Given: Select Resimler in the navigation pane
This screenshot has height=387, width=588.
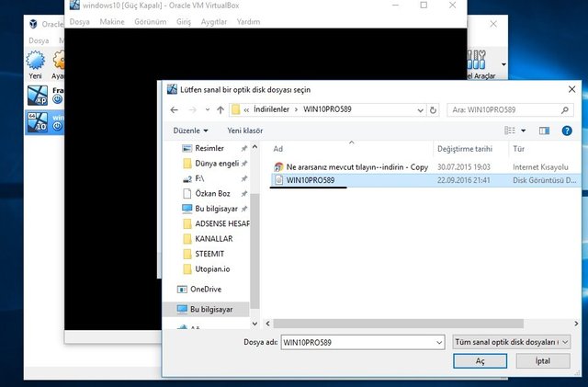Looking at the screenshot, I should pyautogui.click(x=209, y=148).
